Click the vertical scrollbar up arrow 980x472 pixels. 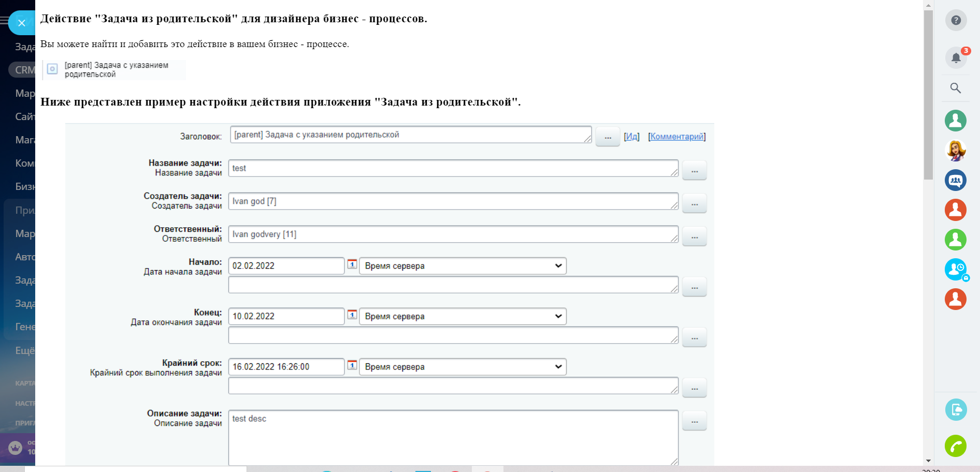click(x=928, y=5)
